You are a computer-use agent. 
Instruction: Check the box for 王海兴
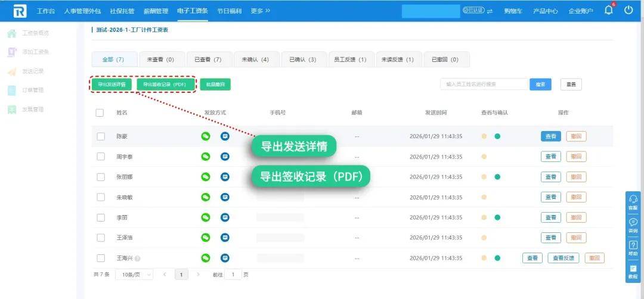[x=101, y=258]
